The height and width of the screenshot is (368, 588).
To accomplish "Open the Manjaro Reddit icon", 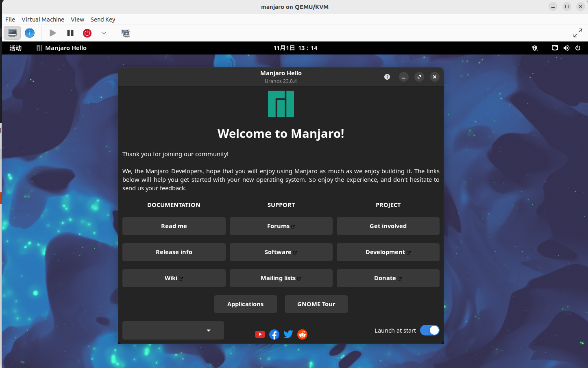I will click(302, 334).
